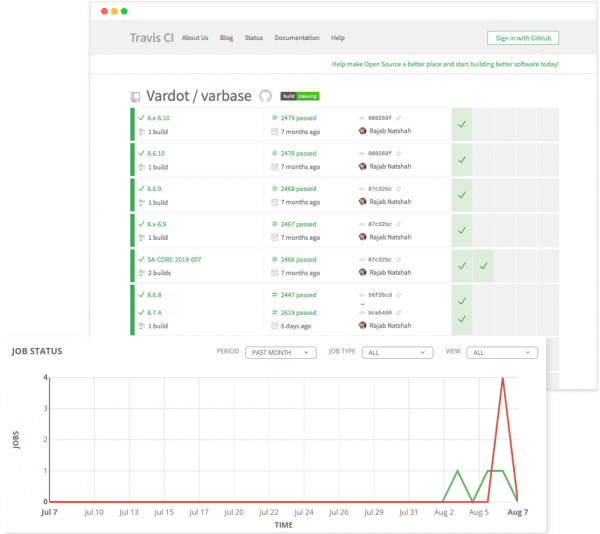600x534 pixels.
Task: Open branch 8.x-6.9
Action: pos(157,224)
